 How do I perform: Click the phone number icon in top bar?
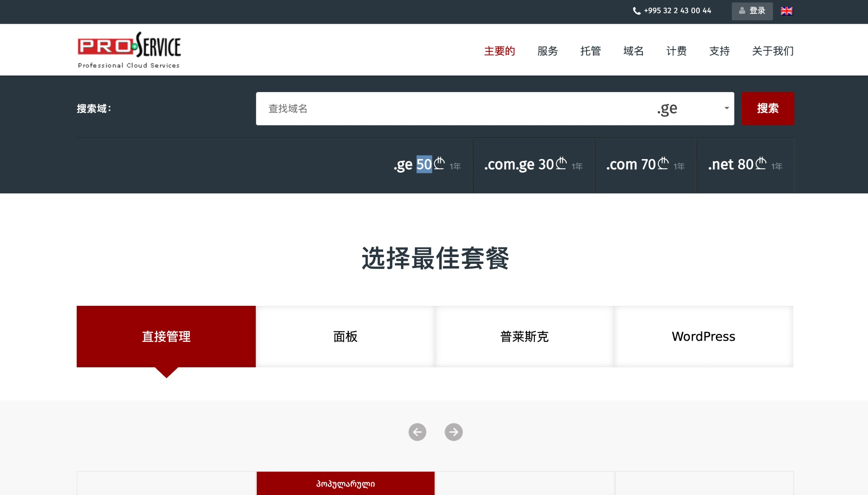pos(636,11)
